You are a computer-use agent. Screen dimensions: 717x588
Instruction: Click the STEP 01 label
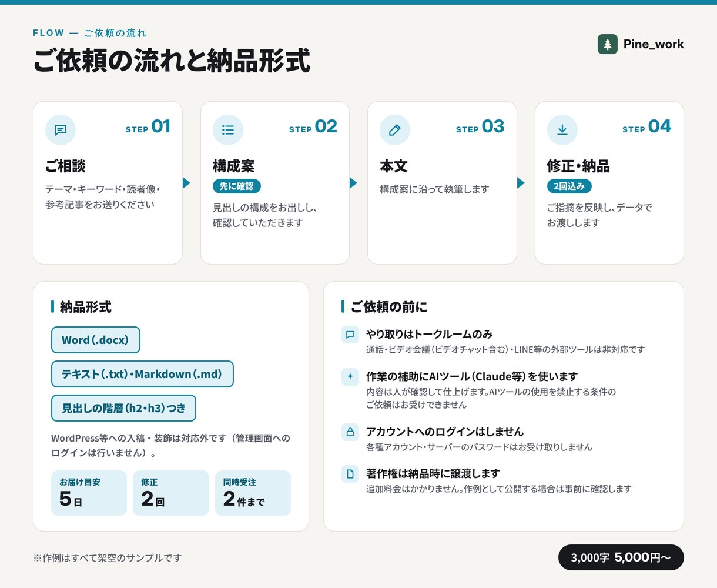(x=148, y=127)
